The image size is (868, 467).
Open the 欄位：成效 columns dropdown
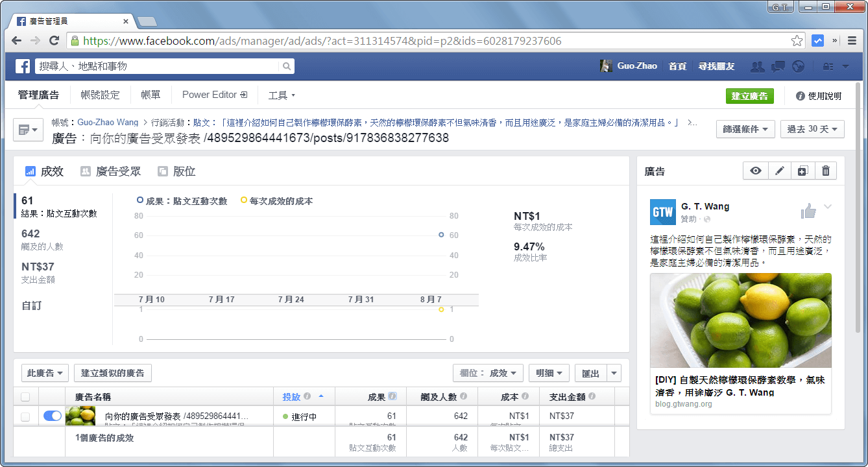click(488, 372)
